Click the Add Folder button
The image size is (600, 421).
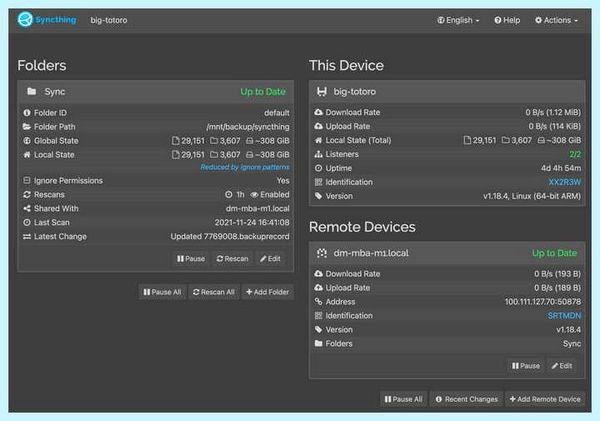point(267,292)
